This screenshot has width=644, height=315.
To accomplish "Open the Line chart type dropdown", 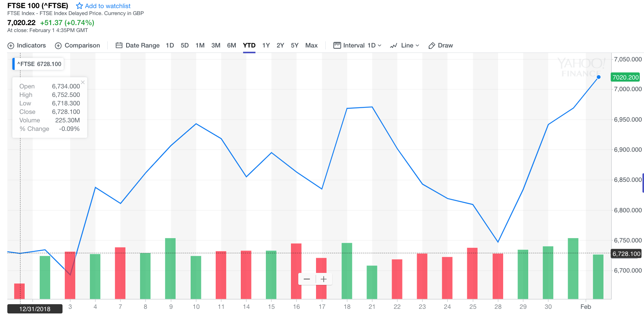I will click(417, 46).
